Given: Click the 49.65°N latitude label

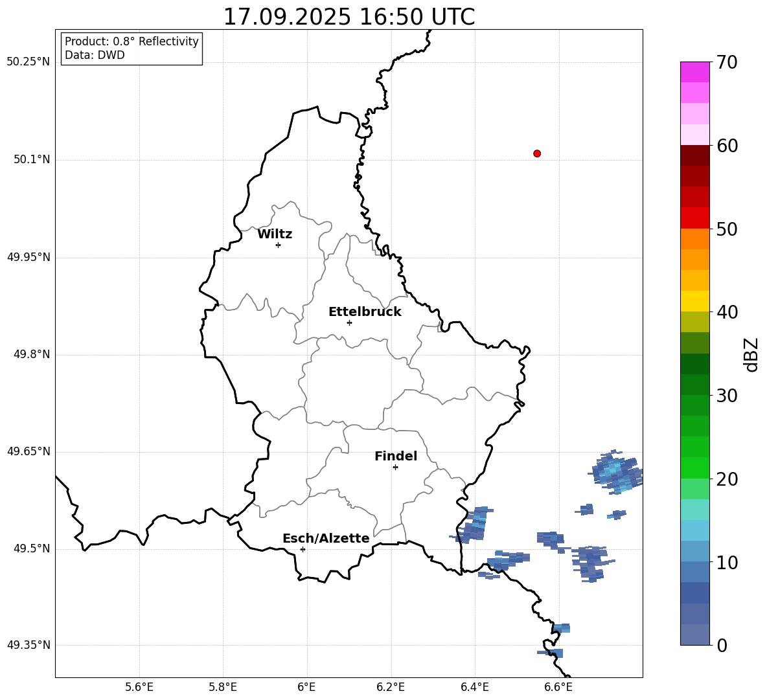Looking at the screenshot, I should [28, 451].
